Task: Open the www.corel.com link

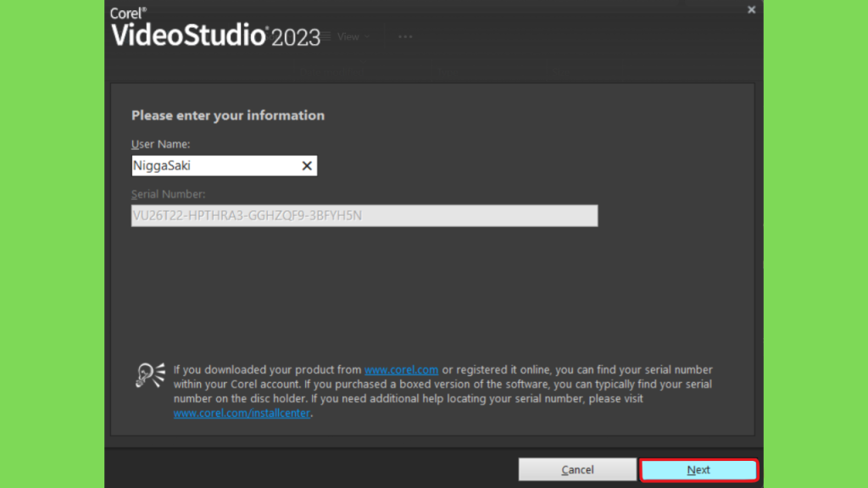Action: [x=401, y=369]
